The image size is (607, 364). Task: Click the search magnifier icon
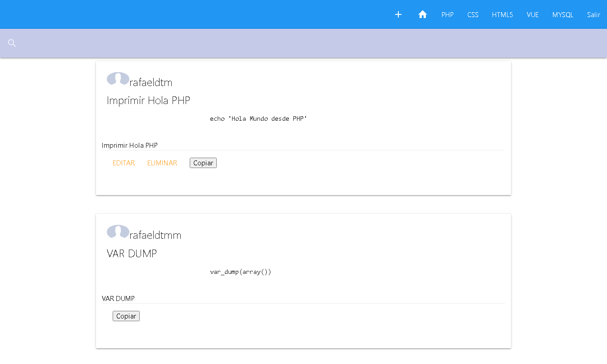(12, 43)
